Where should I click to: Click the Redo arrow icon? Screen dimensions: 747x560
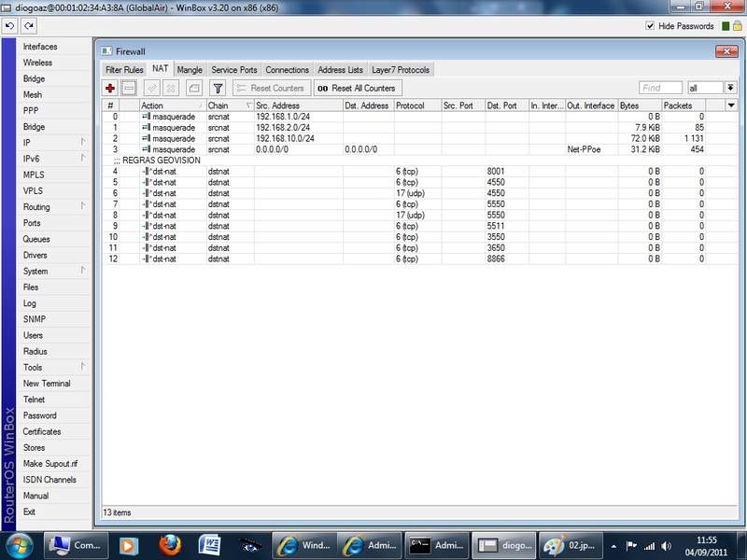point(29,26)
